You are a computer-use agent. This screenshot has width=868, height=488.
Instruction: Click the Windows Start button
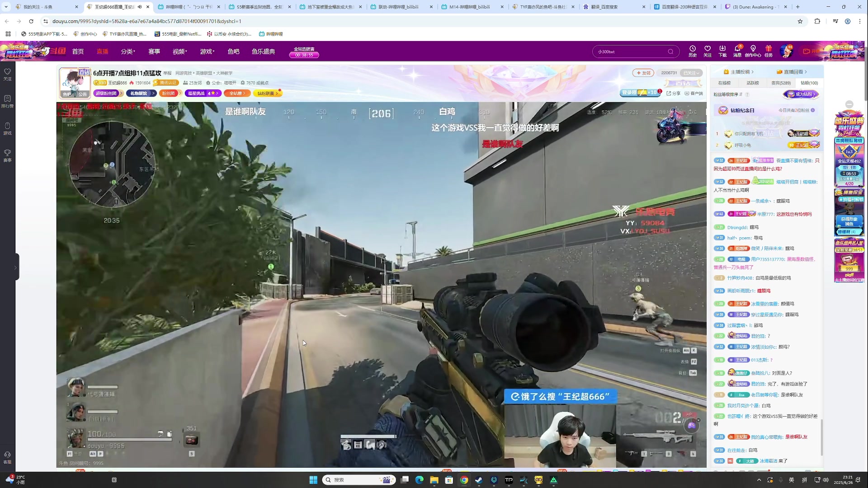pos(313,480)
